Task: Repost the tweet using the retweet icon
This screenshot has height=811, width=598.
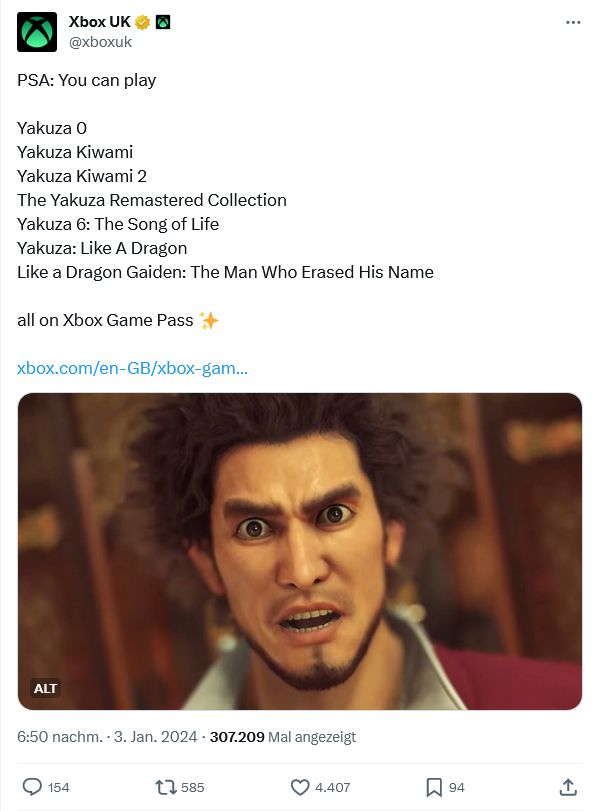Action: pyautogui.click(x=166, y=787)
